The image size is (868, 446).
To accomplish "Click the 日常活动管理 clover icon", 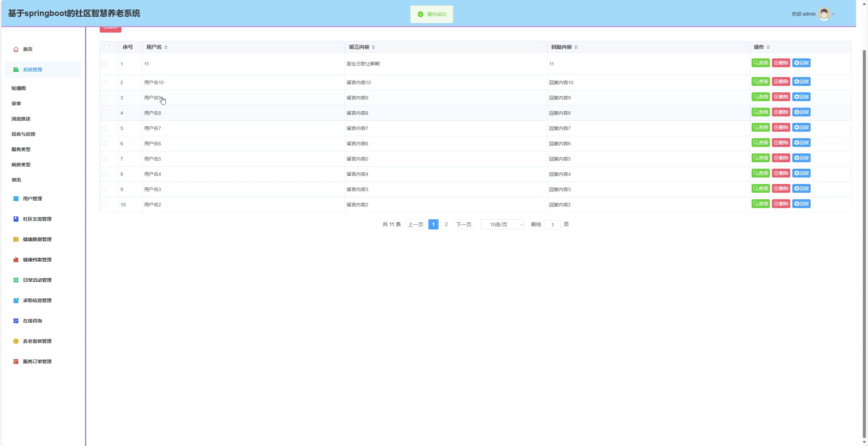I will (x=16, y=280).
